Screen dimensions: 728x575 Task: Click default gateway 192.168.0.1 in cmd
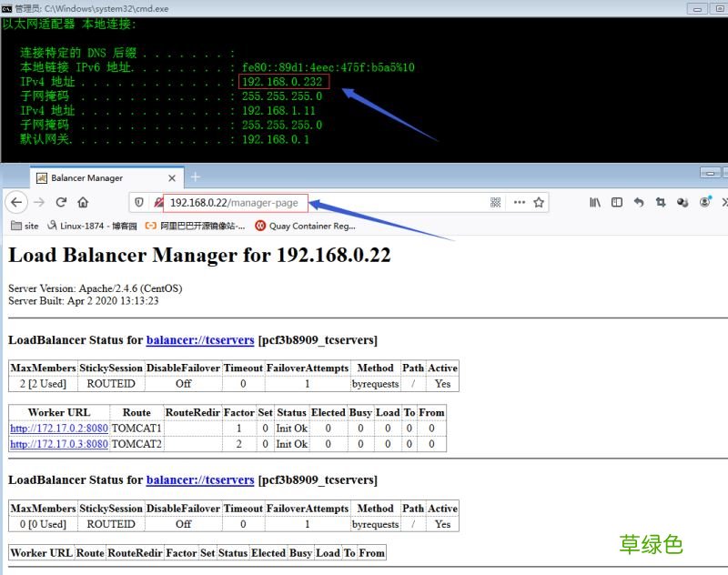(x=276, y=139)
